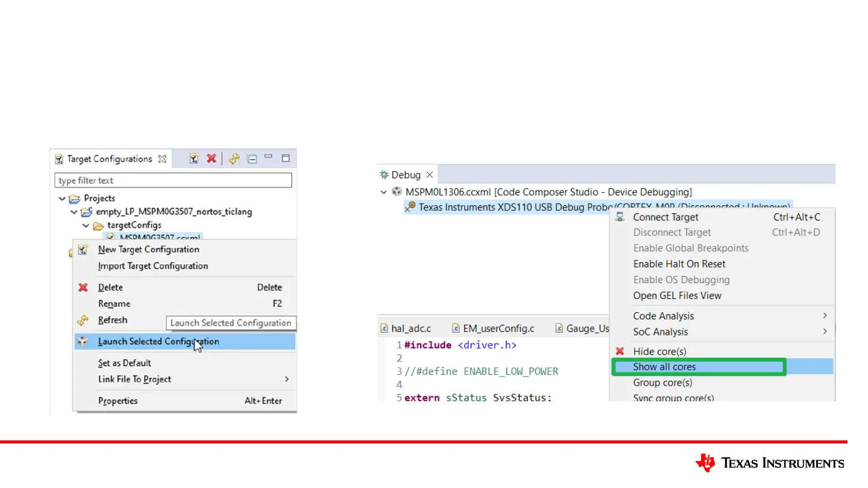Select the empty_LP_MSPM0G3507_nortos_ticlang project
The height and width of the screenshot is (488, 868).
pos(174,211)
